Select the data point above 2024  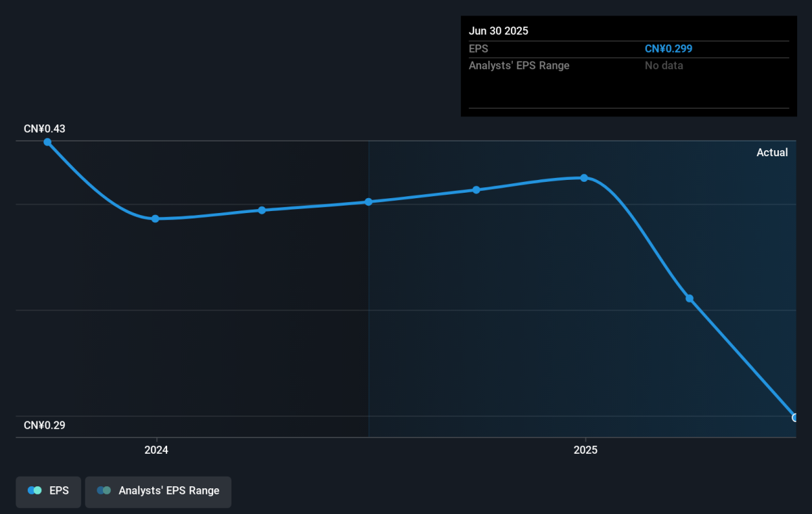156,218
